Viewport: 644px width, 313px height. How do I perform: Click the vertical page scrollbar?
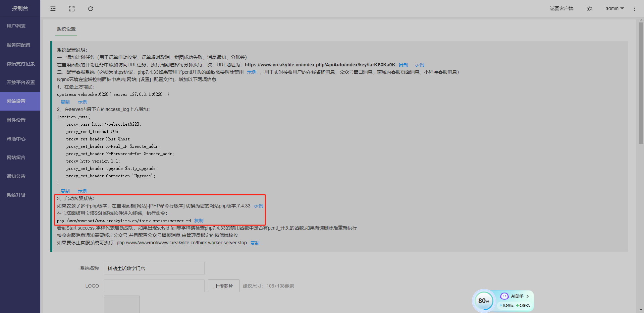point(641,83)
